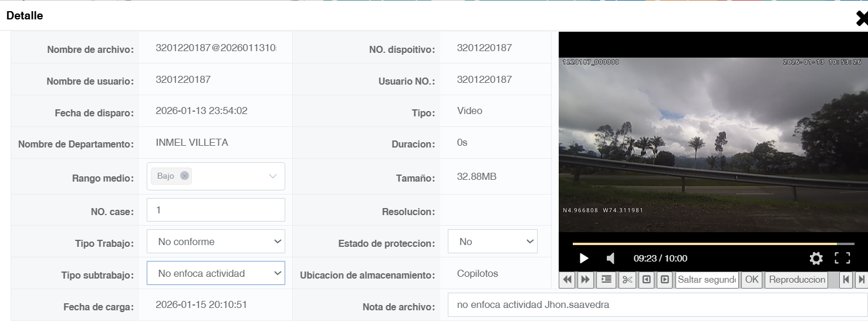Viewport: 868px width, 325px height.
Task: Open the Tipo Trabajo dropdown
Action: click(216, 242)
